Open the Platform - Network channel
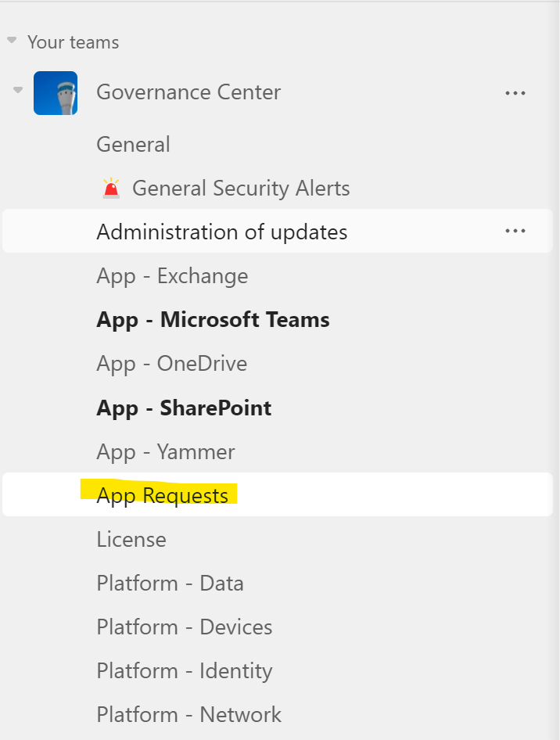This screenshot has width=560, height=740. (188, 715)
